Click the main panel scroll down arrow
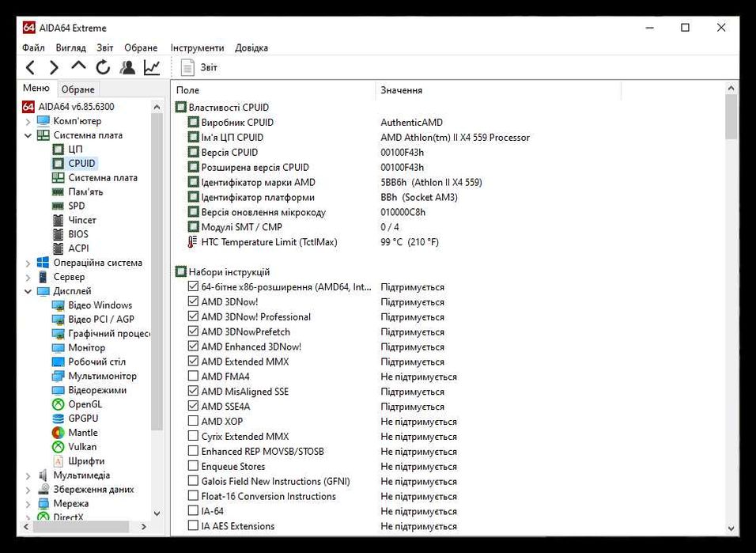Screen dimensions: 756x553 731,529
